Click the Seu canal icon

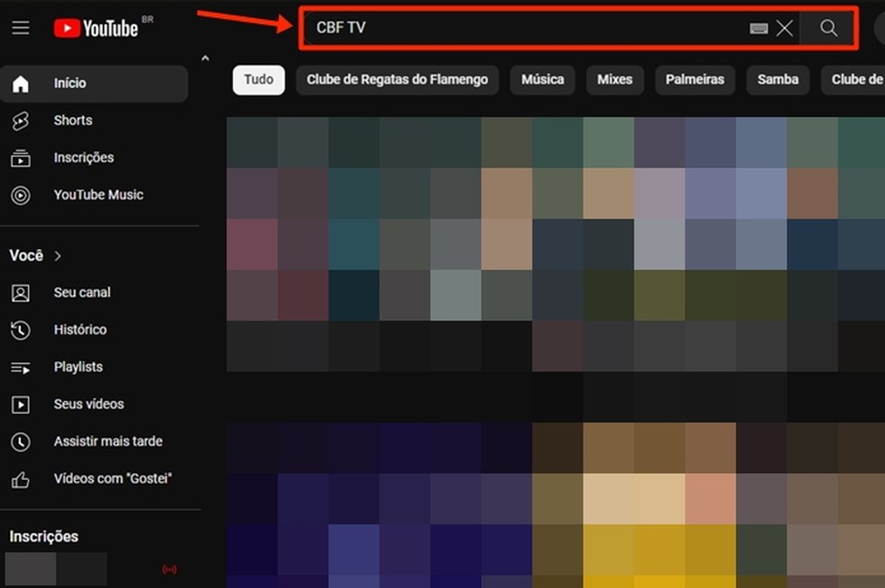pos(21,293)
